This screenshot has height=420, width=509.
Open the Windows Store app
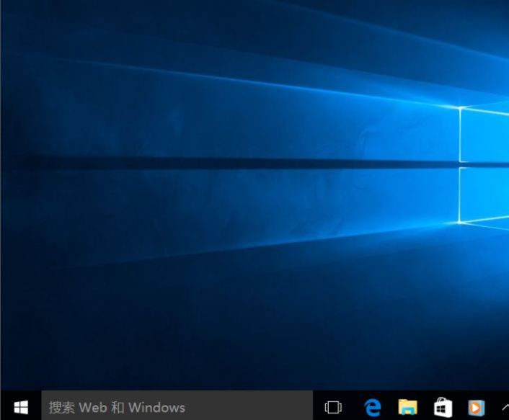pos(443,407)
